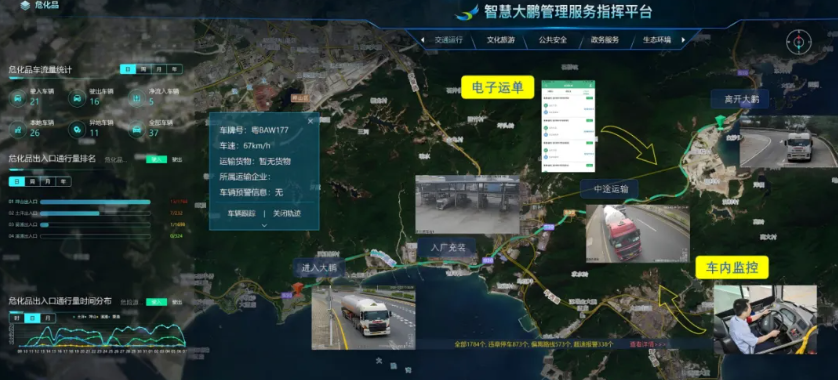The image size is (838, 380).
Task: Open the 政务服务 tab
Action: [604, 40]
